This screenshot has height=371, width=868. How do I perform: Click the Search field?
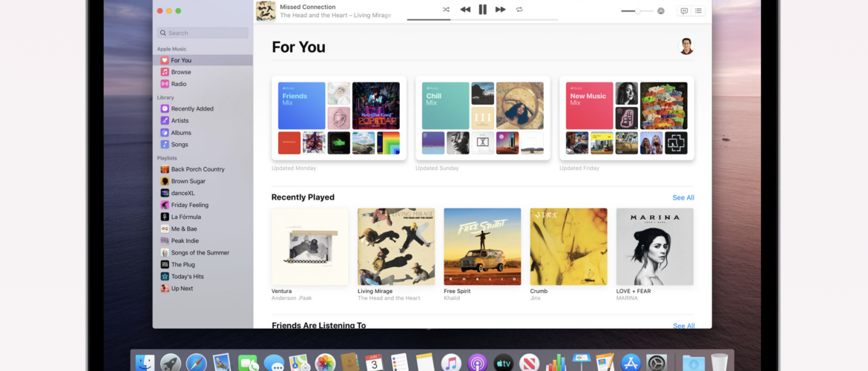click(203, 33)
